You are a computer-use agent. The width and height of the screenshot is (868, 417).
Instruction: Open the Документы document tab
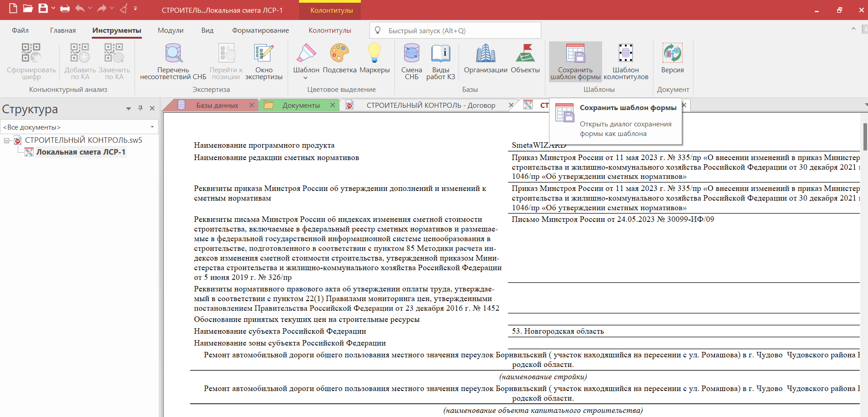(x=301, y=105)
